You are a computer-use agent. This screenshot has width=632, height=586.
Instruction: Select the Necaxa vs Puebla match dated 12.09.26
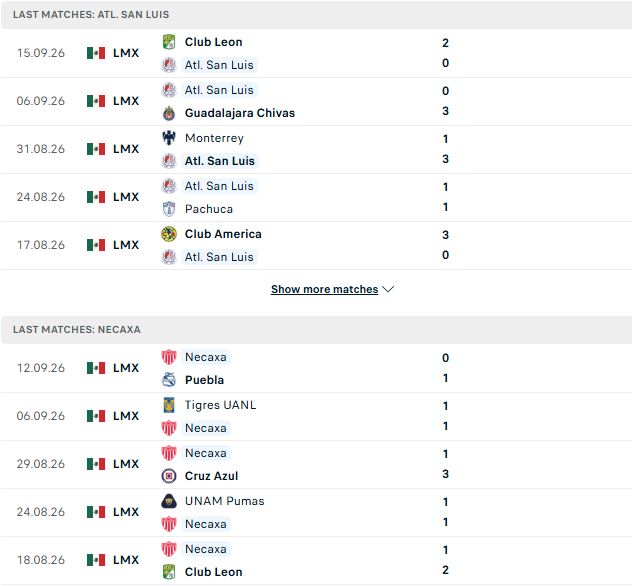(316, 369)
